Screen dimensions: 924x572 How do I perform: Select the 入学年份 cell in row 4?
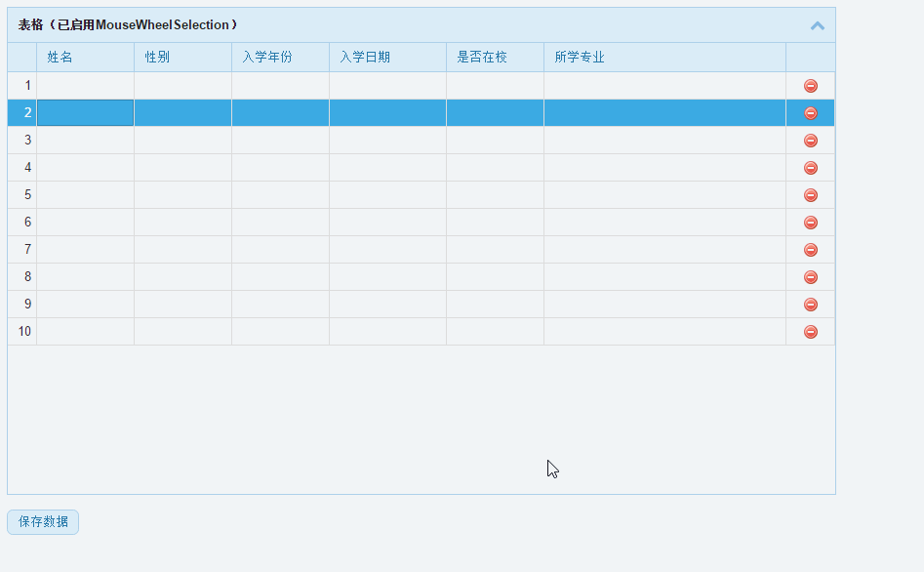pos(280,168)
